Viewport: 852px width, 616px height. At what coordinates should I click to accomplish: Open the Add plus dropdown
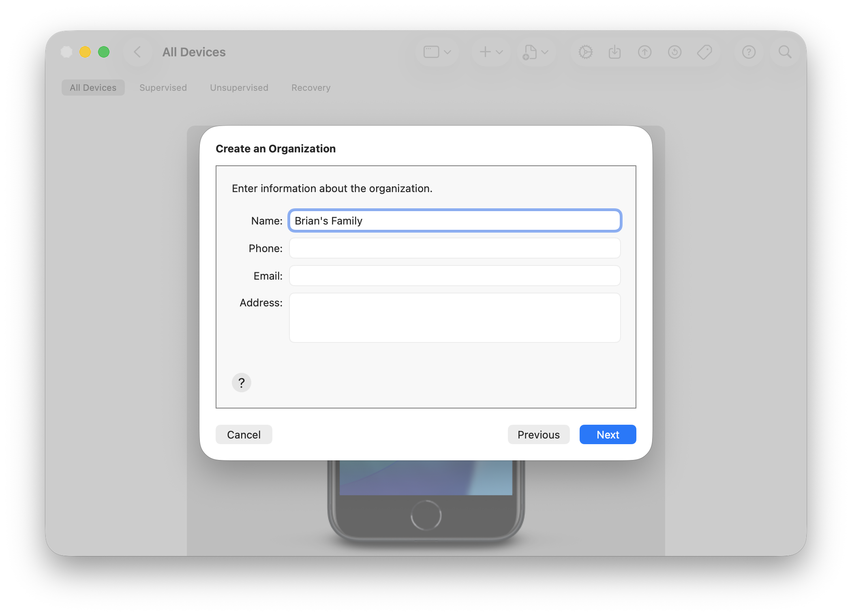pyautogui.click(x=491, y=52)
